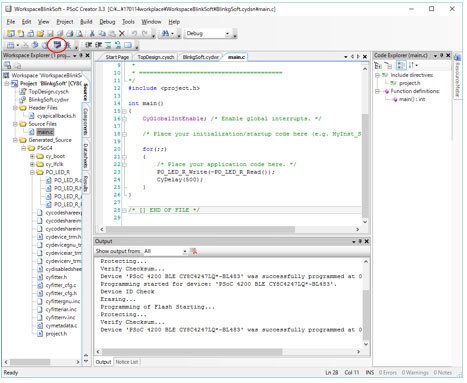Toggle the grouped view button in Code Explorer
Viewport: 467px width, 383px height.
pos(401,65)
